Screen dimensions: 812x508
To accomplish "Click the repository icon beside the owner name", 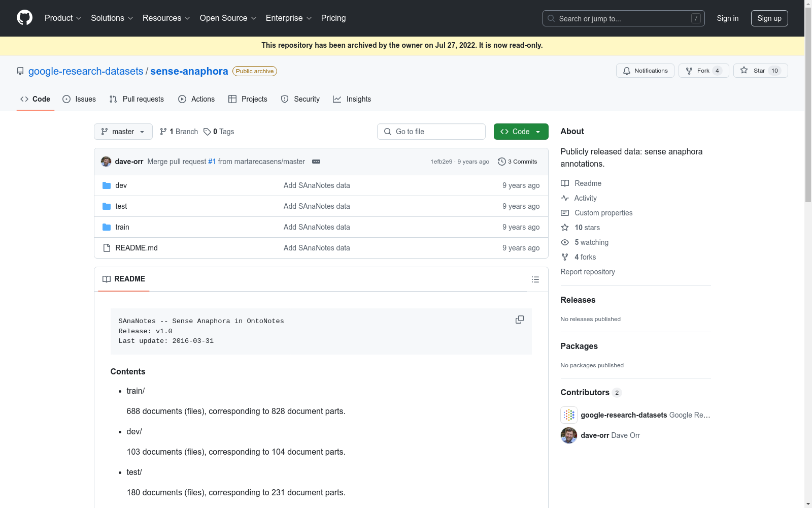I will pos(20,71).
